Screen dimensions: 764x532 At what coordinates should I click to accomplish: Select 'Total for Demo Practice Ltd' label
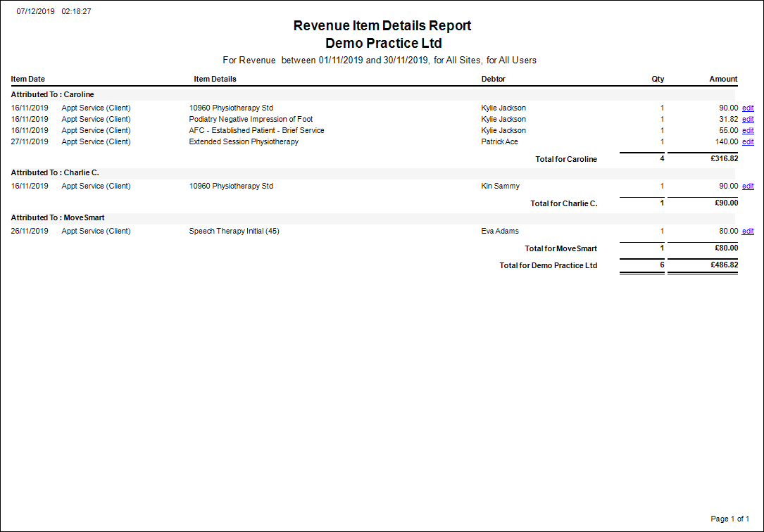coord(548,265)
